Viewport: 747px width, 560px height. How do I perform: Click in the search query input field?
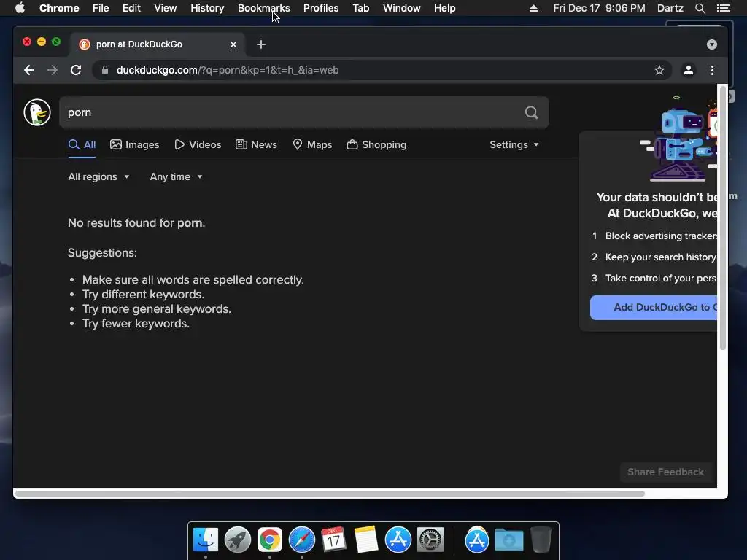290,112
